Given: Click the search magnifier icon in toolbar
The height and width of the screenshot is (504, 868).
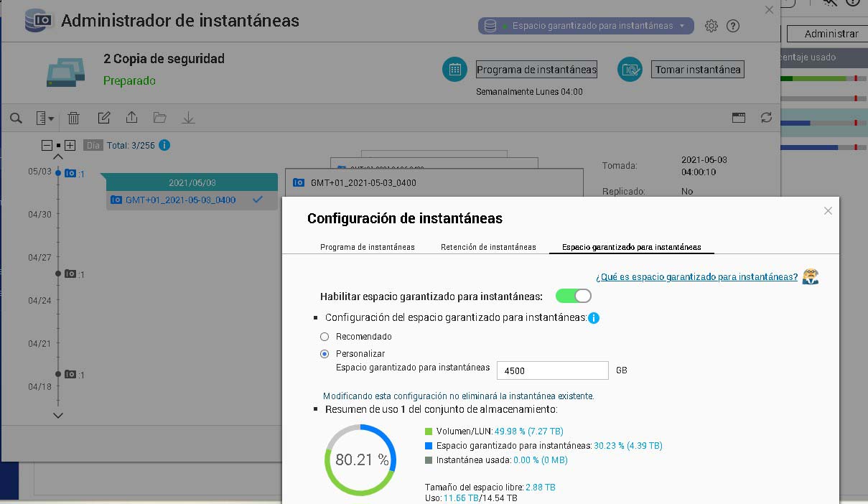Looking at the screenshot, I should [x=16, y=118].
